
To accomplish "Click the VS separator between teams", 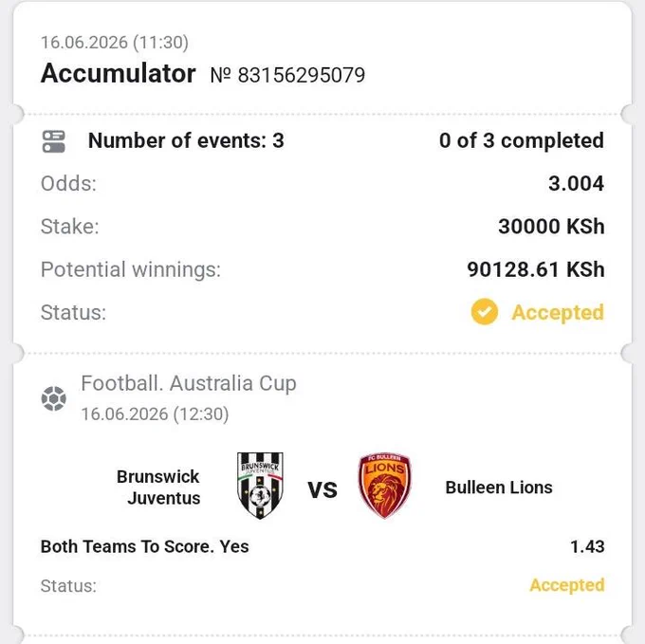I will pyautogui.click(x=322, y=489).
